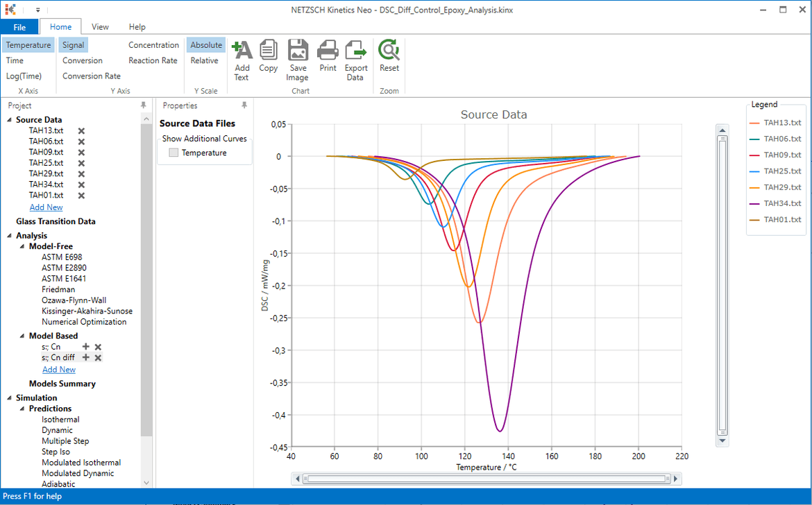Click the Add New source data link
812x505 pixels.
(x=46, y=207)
